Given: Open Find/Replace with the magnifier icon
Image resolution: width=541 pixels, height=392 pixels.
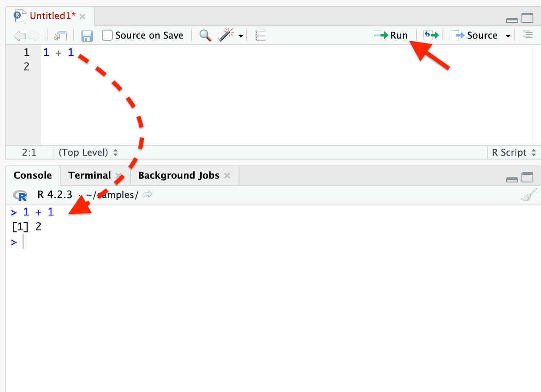Looking at the screenshot, I should click(x=205, y=36).
